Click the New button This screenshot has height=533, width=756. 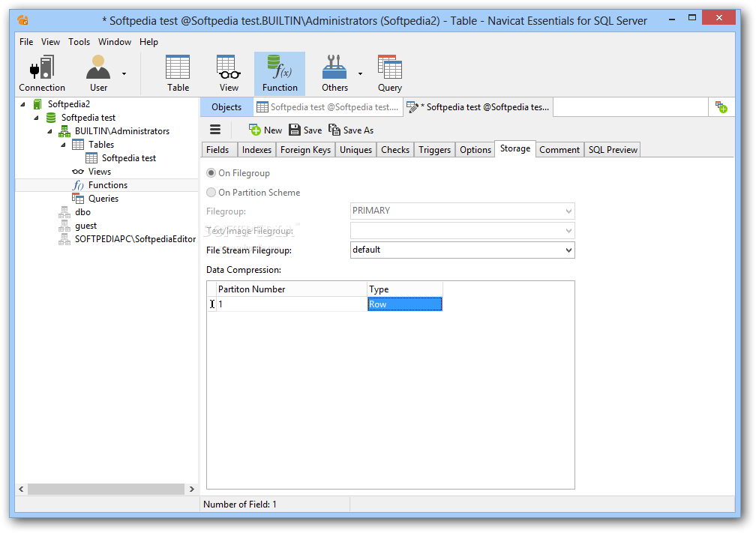pyautogui.click(x=265, y=130)
